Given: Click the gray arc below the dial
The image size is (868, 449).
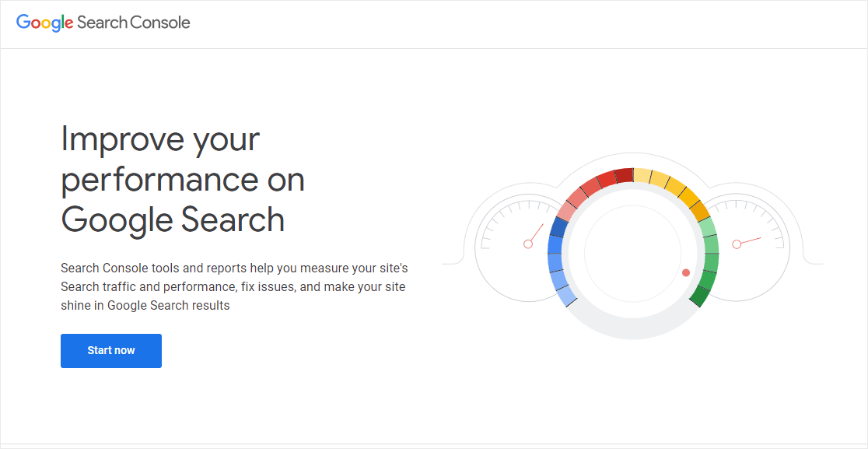Looking at the screenshot, I should (x=633, y=329).
